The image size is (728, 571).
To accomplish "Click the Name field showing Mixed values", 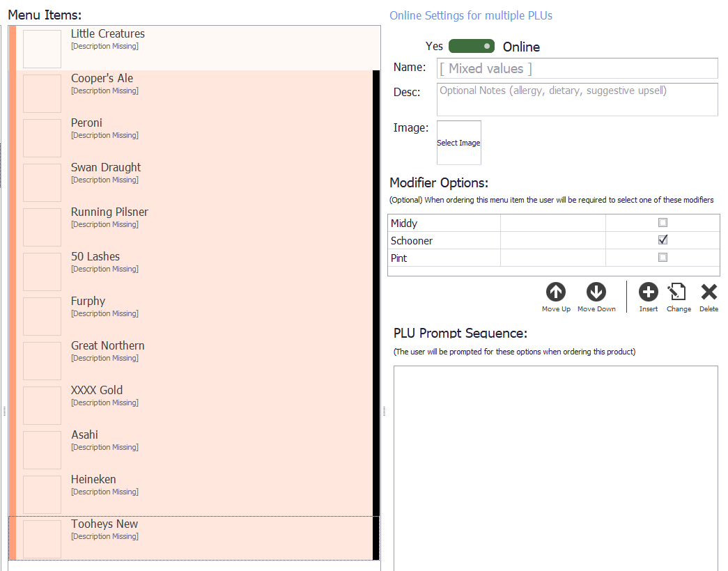I will click(x=577, y=68).
